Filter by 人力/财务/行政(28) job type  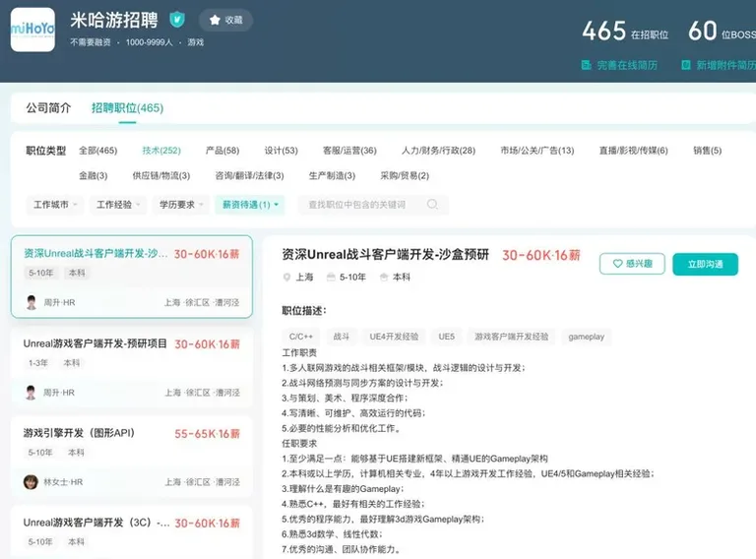pos(438,151)
